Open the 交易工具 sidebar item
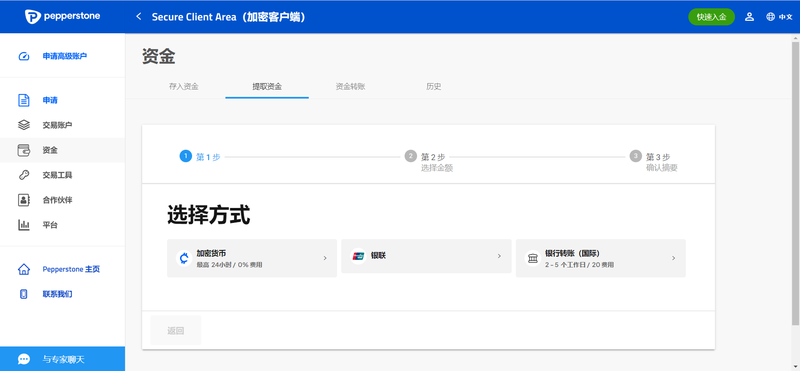Screen dimensions: 800x371 pos(62,175)
